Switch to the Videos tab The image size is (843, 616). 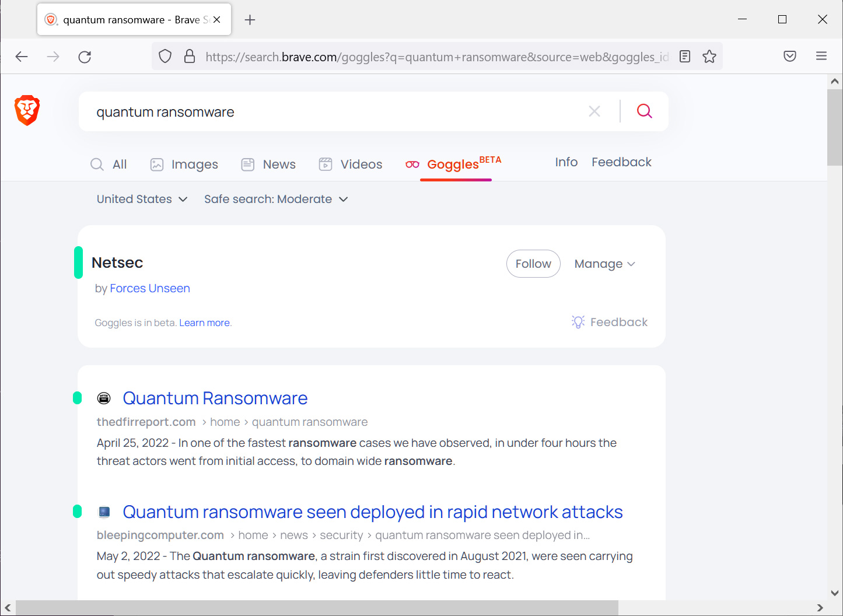click(350, 164)
